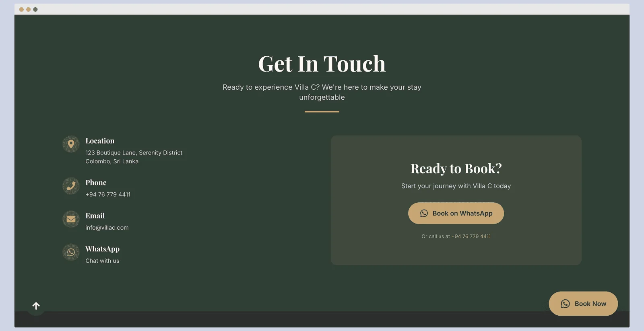Click WhatsApp logo inside Book on WhatsApp button
The height and width of the screenshot is (331, 644).
(424, 213)
